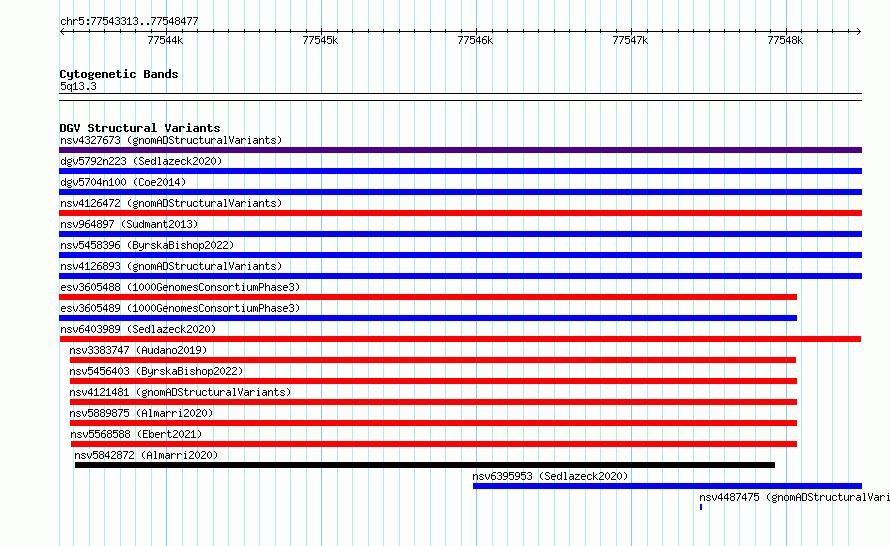The height and width of the screenshot is (546, 890).
Task: Click the right arrowhead of the ruler
Action: [x=859, y=31]
